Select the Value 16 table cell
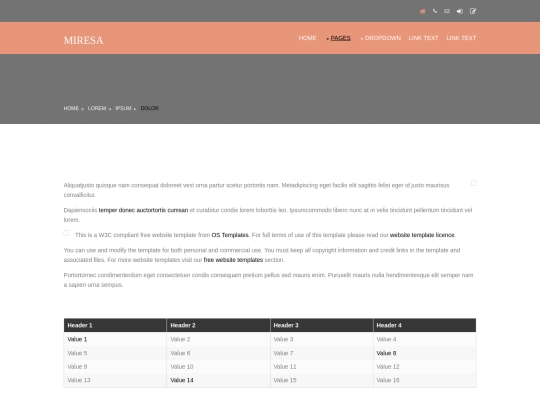This screenshot has width=540, height=405. click(425, 380)
